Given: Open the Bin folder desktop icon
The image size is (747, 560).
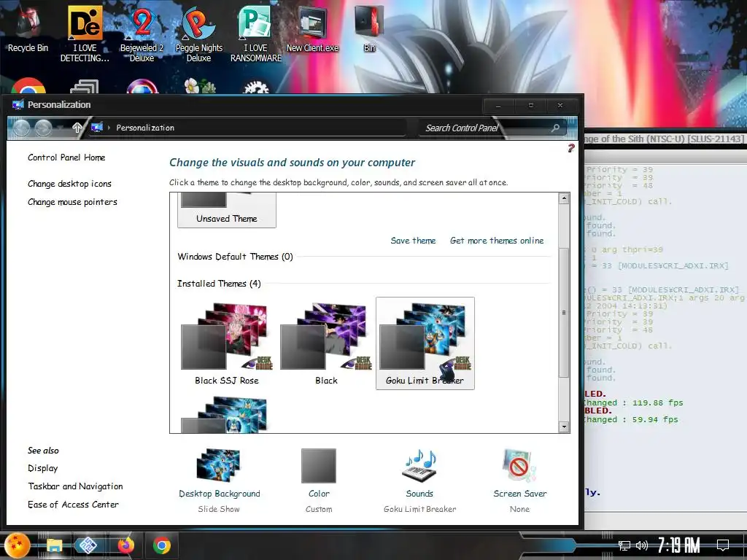Looking at the screenshot, I should pyautogui.click(x=369, y=29).
